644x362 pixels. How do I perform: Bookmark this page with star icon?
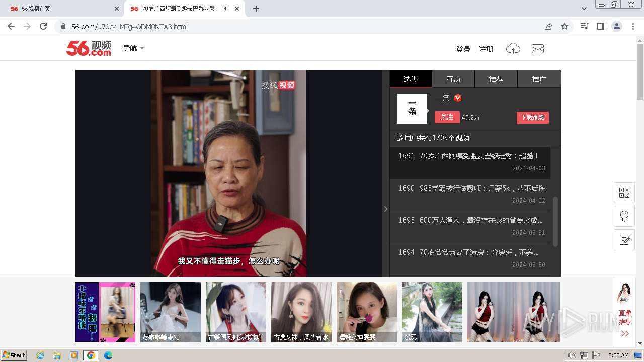tap(565, 26)
